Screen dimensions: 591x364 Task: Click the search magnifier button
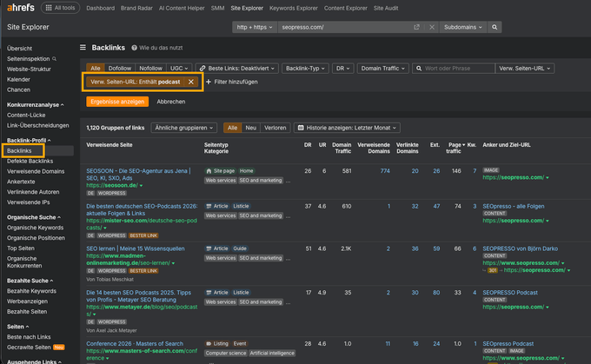pyautogui.click(x=495, y=27)
